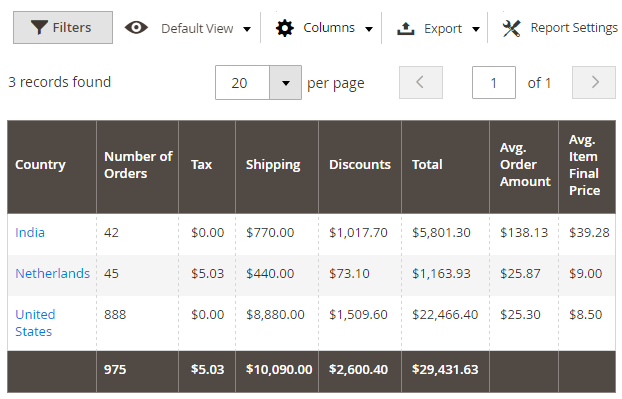Click the Report Settings tools icon
The height and width of the screenshot is (399, 622).
click(511, 28)
